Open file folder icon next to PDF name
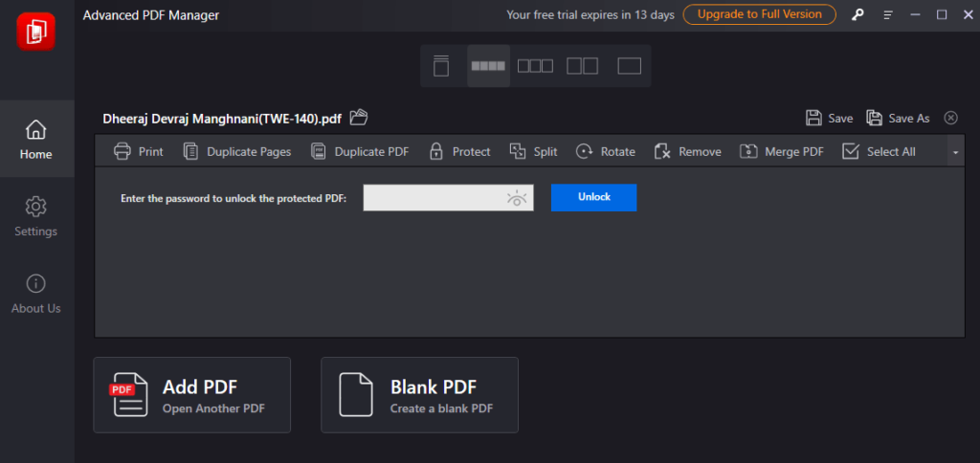This screenshot has height=463, width=980. (359, 117)
